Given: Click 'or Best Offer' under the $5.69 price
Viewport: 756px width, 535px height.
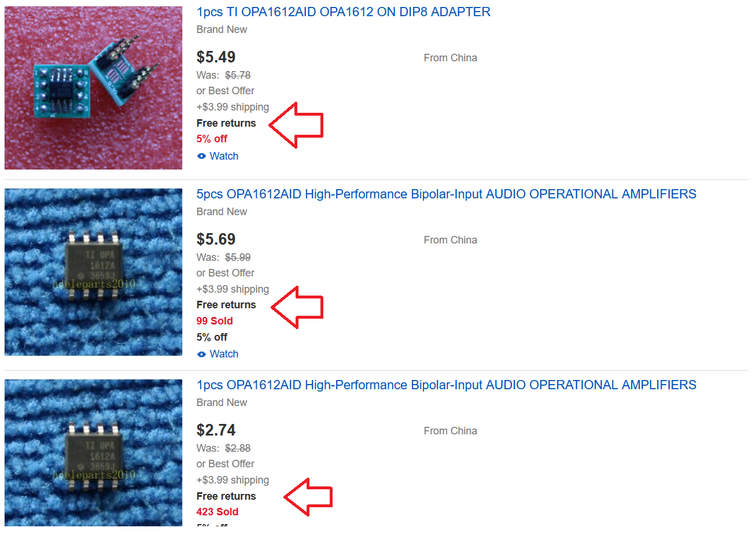Looking at the screenshot, I should pos(225,273).
